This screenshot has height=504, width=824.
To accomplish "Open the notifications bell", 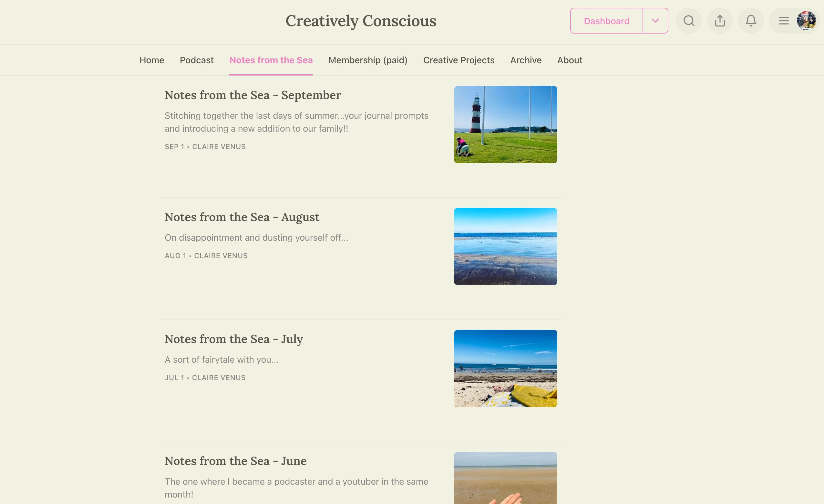I will pyautogui.click(x=751, y=21).
